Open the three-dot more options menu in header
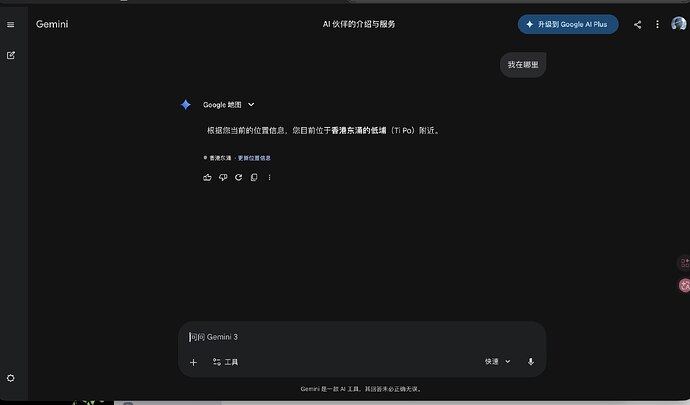The width and height of the screenshot is (690, 405). (x=657, y=25)
